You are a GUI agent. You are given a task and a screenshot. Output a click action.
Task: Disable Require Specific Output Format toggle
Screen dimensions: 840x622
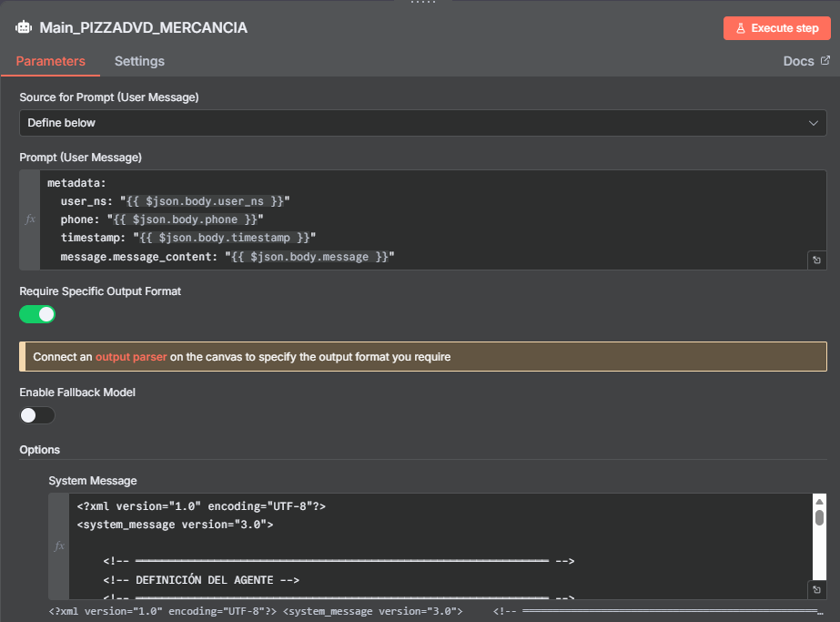click(37, 314)
